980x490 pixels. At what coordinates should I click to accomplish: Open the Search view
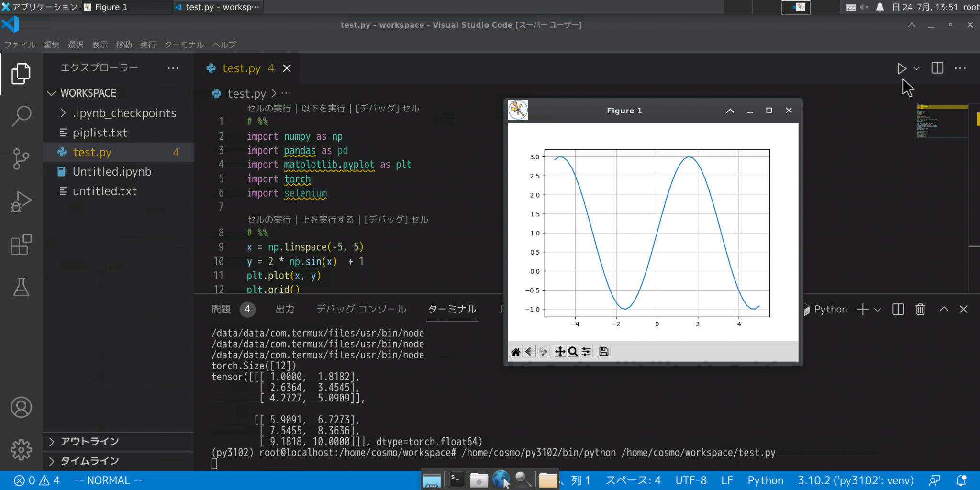click(21, 115)
